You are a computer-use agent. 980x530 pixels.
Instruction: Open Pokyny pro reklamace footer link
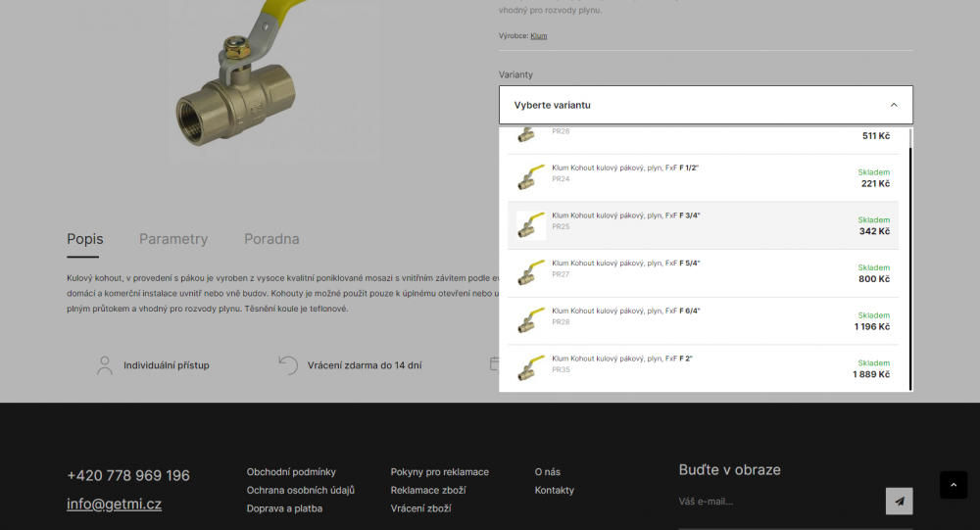pyautogui.click(x=439, y=472)
